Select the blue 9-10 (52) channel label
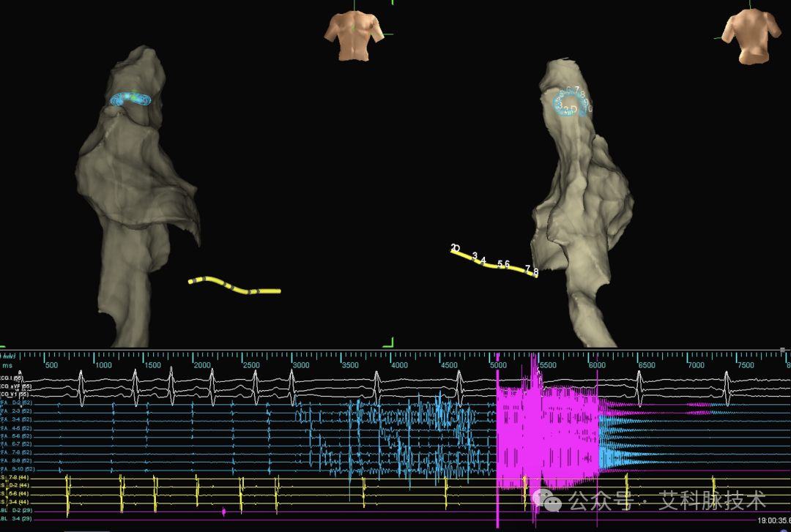Image resolution: width=791 pixels, height=532 pixels. tap(17, 469)
